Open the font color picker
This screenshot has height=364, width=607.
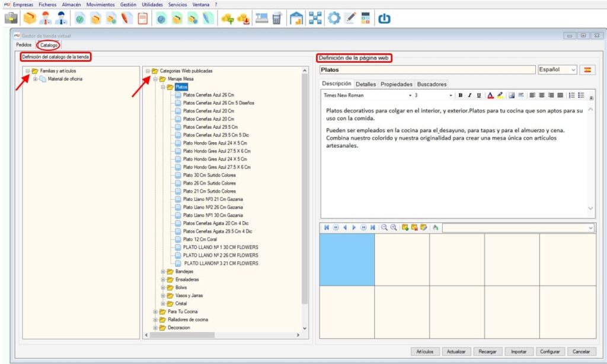(x=490, y=95)
